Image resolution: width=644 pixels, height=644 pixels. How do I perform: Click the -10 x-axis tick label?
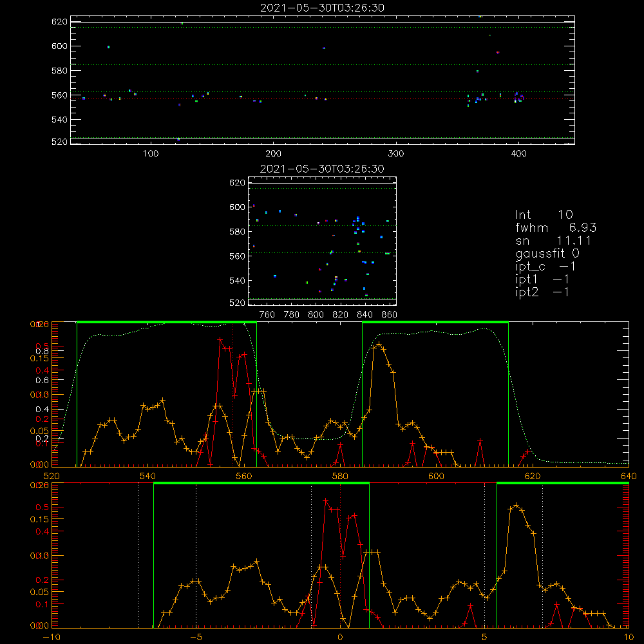coord(51,637)
